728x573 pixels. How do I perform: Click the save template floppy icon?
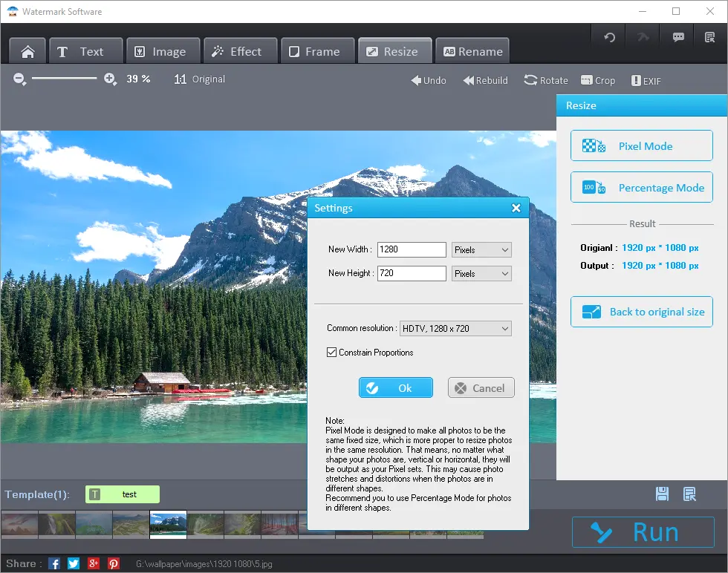[662, 494]
